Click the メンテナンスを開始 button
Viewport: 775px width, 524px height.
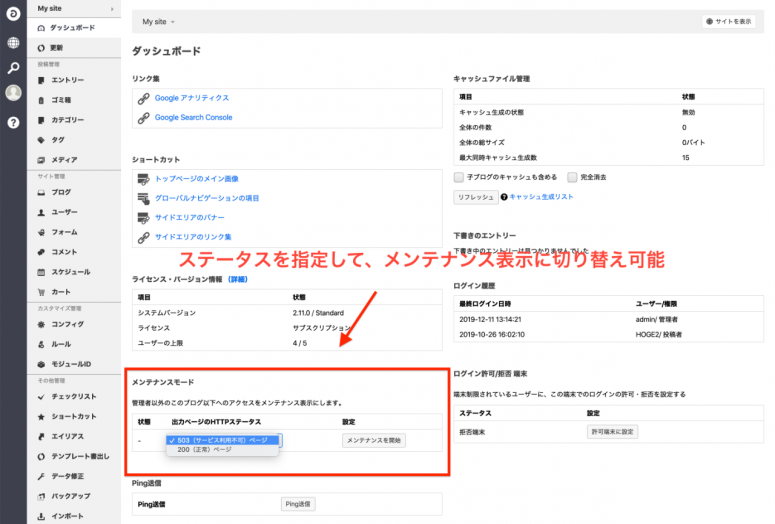tap(374, 440)
